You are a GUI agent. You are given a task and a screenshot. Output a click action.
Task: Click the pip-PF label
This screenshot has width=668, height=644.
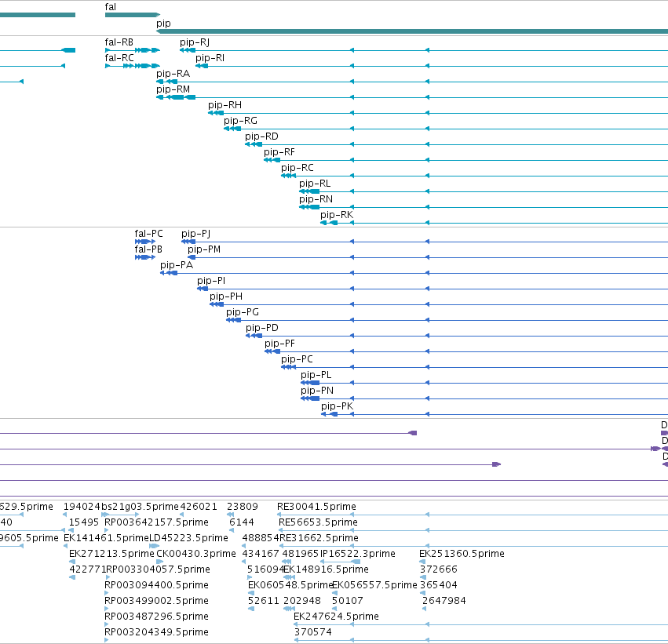coord(279,344)
